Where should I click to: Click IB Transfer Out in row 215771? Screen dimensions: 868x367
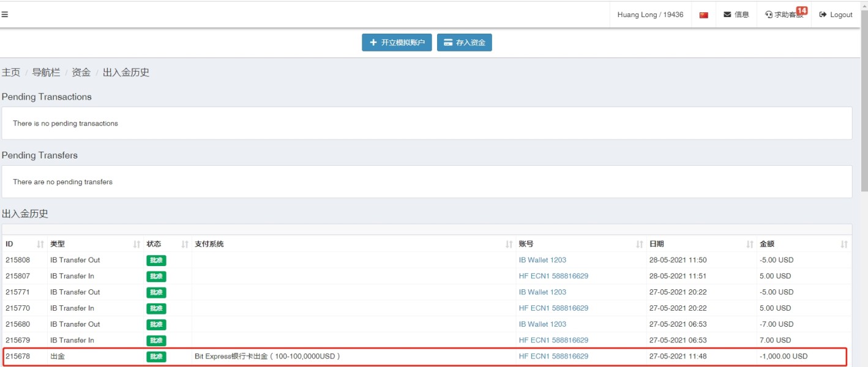point(75,292)
